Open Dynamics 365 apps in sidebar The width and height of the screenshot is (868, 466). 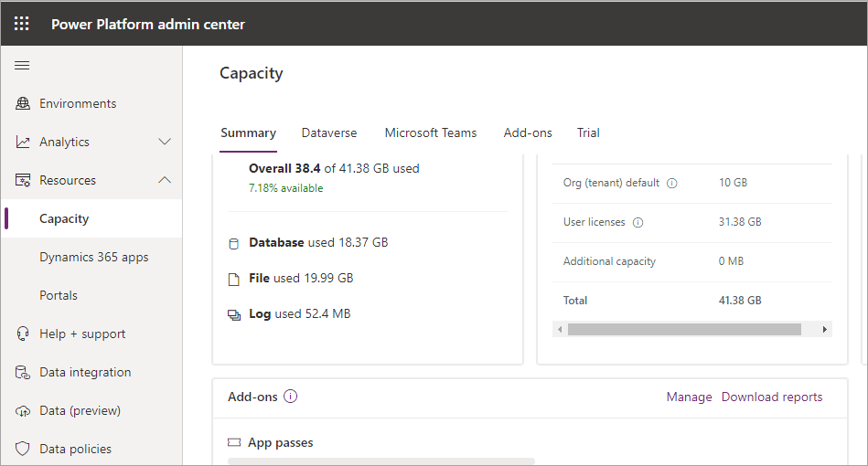[x=93, y=258]
